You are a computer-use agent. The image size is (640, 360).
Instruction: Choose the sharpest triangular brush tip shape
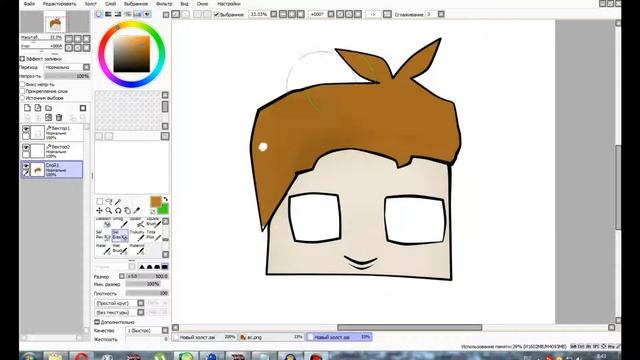tap(142, 267)
